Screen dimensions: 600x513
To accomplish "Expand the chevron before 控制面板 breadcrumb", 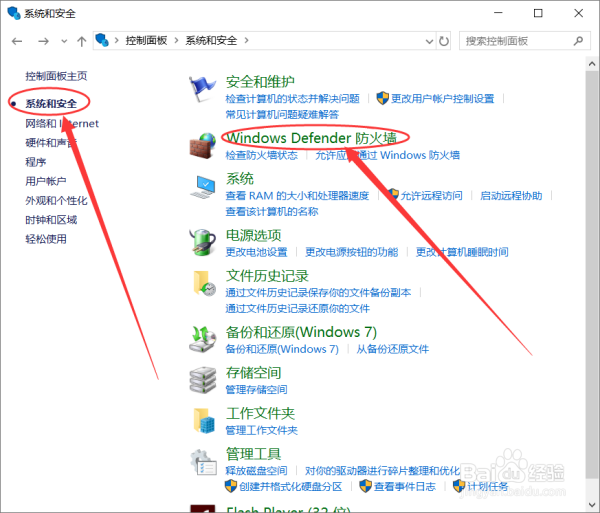I will (x=117, y=40).
